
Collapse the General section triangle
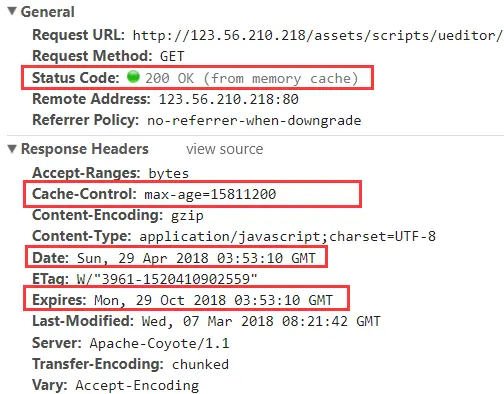(12, 11)
